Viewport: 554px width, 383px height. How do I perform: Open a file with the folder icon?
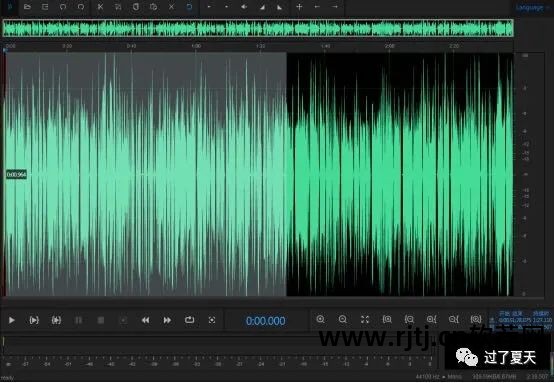tap(27, 7)
